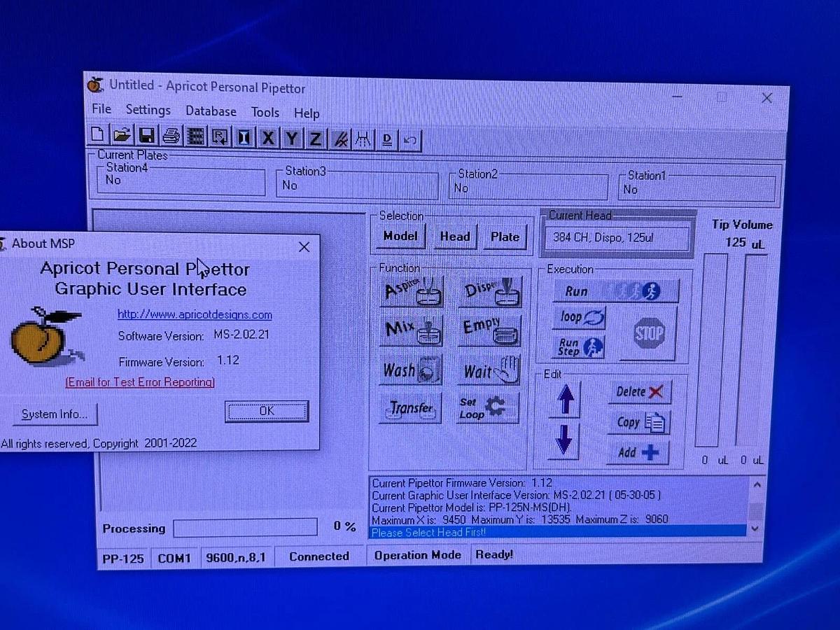The height and width of the screenshot is (630, 840).
Task: Add a Wait function step
Action: (x=490, y=370)
